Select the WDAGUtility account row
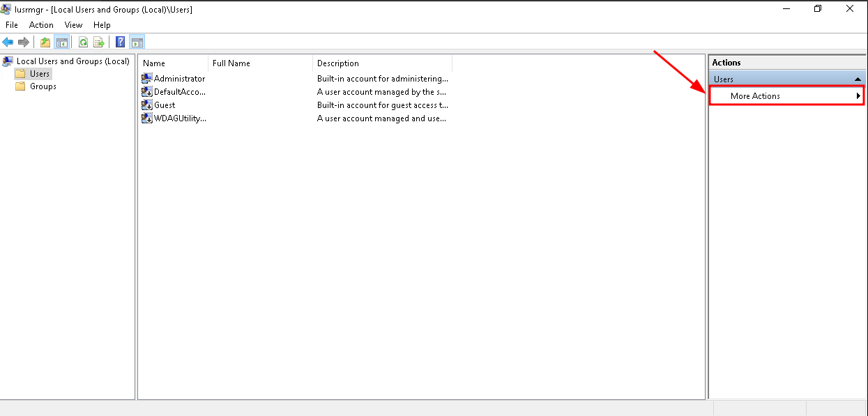Screen dimensions: 868x416 [180, 118]
